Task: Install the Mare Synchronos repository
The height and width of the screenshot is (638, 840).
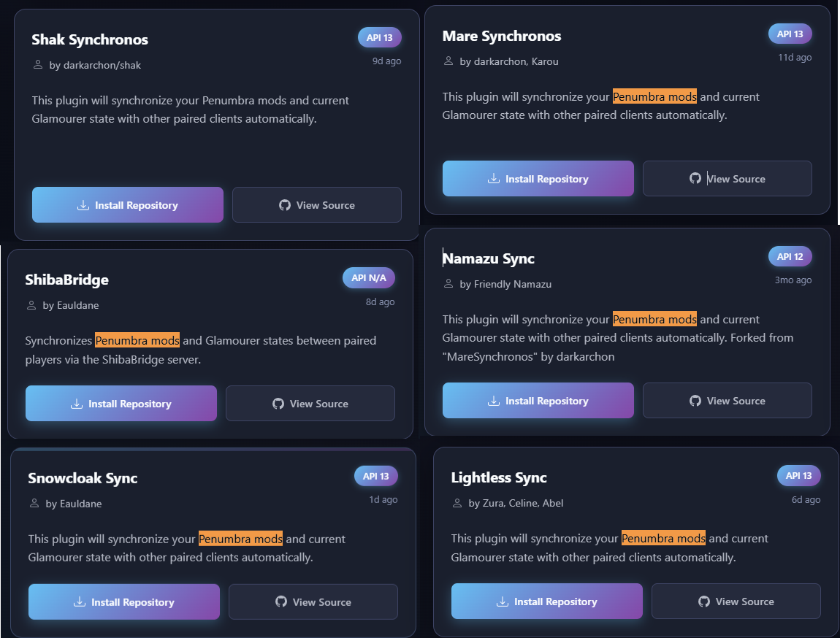Action: tap(538, 179)
